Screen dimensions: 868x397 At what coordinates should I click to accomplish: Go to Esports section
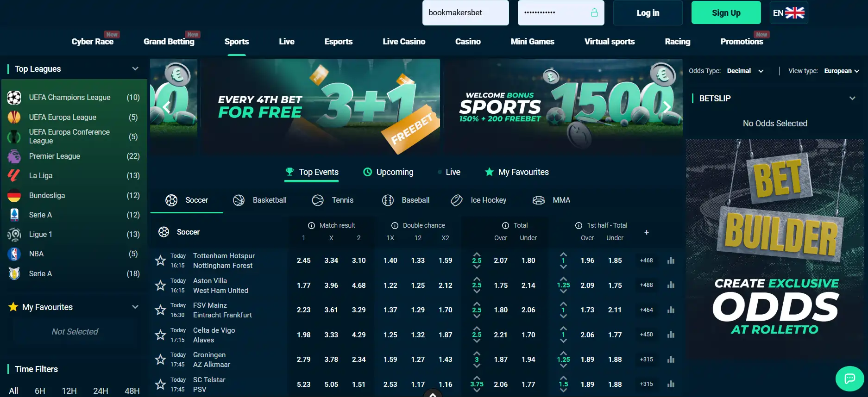click(x=339, y=42)
